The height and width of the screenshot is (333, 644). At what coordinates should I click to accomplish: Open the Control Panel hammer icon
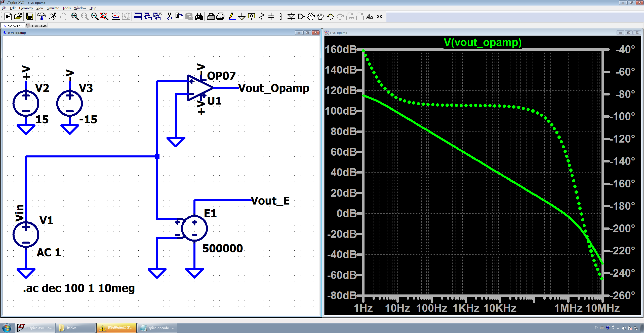point(42,17)
